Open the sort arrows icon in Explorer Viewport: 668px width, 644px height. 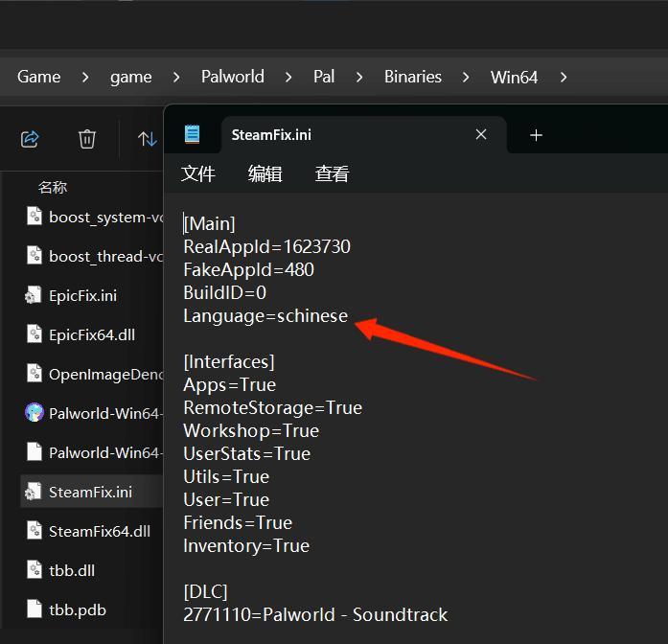(148, 139)
